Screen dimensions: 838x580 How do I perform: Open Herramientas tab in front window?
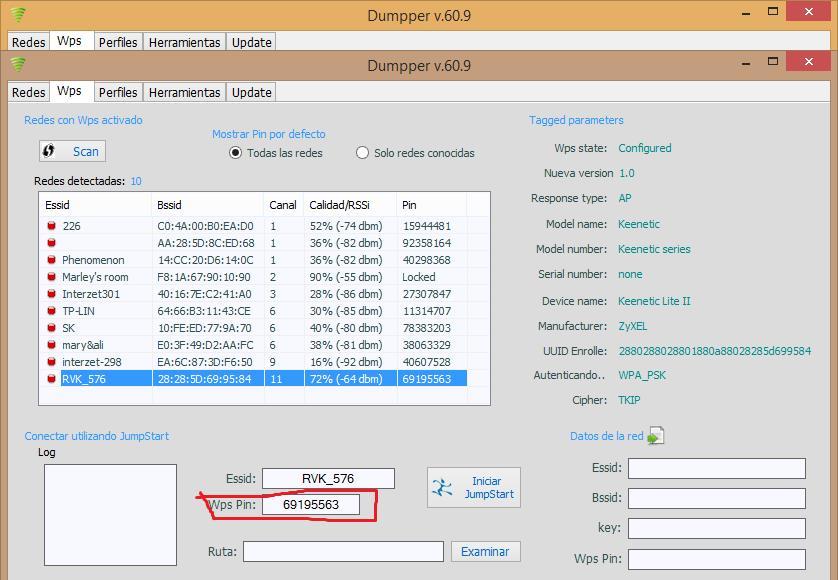pyautogui.click(x=184, y=92)
